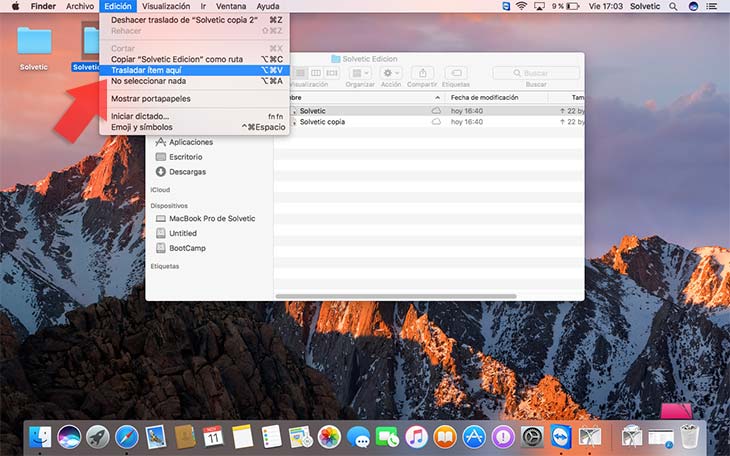The width and height of the screenshot is (730, 456).
Task: Open Calendar from the Dock
Action: click(x=214, y=437)
